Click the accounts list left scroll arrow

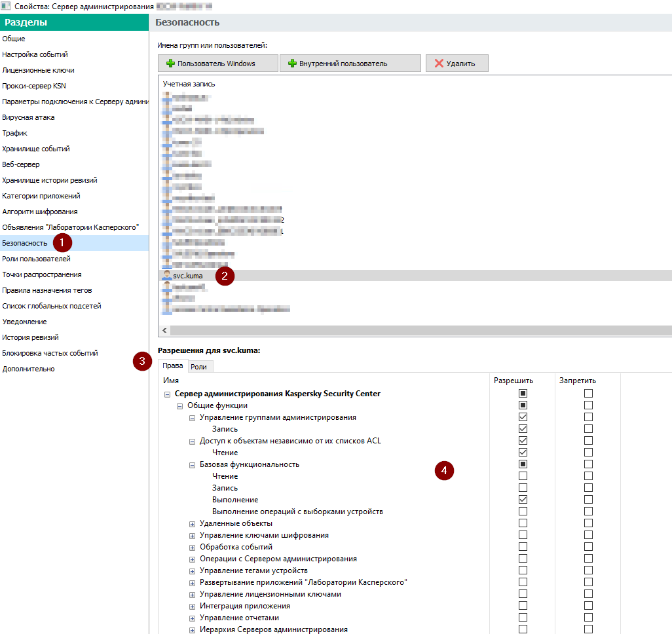[164, 330]
